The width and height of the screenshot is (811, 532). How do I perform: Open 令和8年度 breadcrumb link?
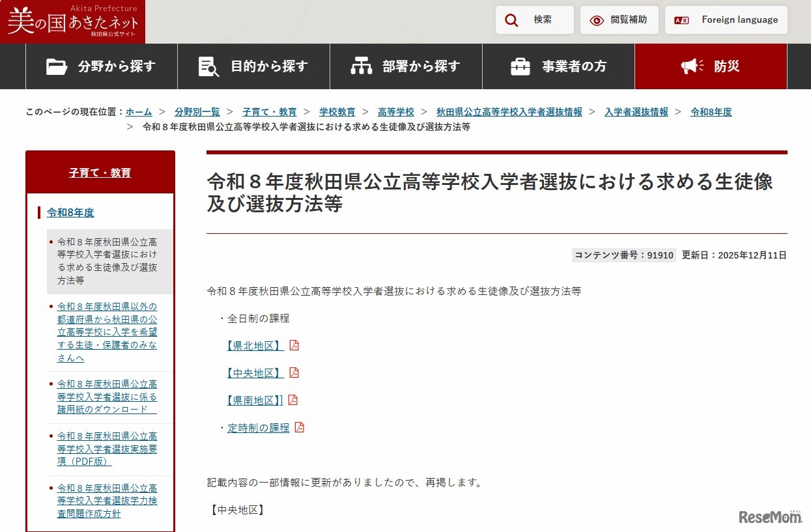point(711,112)
